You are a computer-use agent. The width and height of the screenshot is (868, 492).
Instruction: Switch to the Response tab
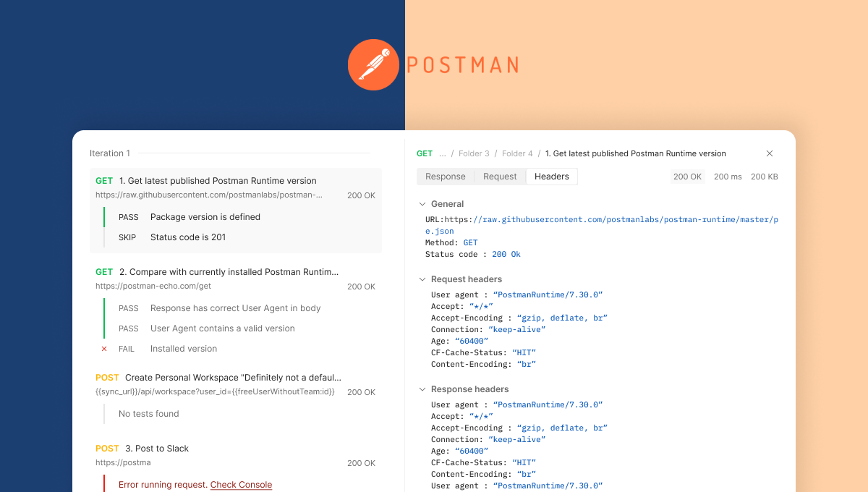446,177
